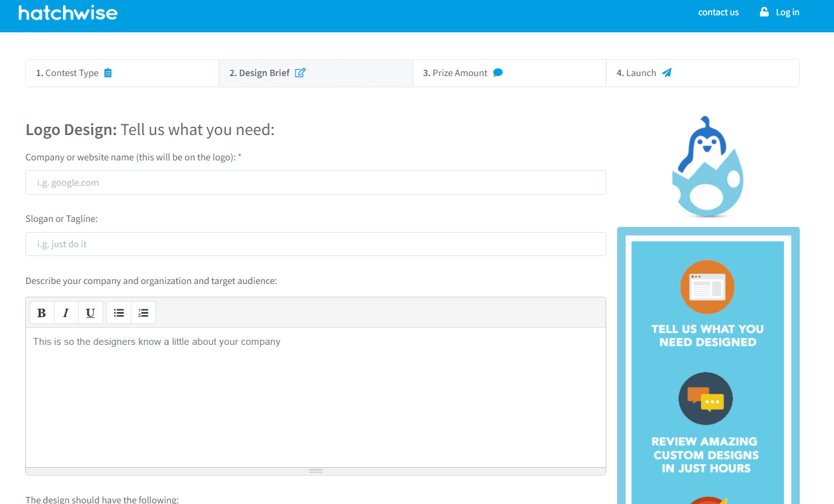Apply italic formatting
This screenshot has height=504, width=834.
(x=66, y=312)
